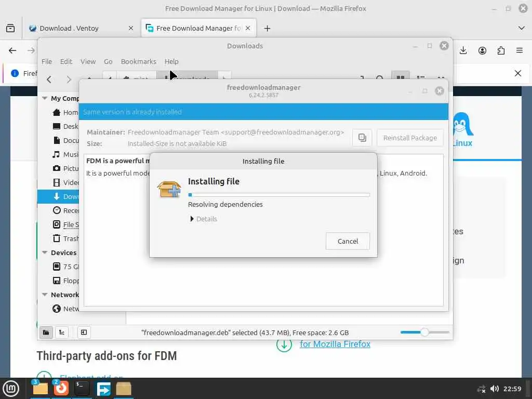Select Downloads in file manager sidebar
The height and width of the screenshot is (399, 532).
58,196
